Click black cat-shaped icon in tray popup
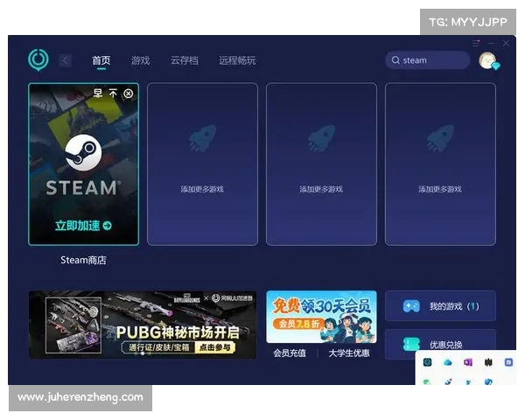 [x=488, y=362]
